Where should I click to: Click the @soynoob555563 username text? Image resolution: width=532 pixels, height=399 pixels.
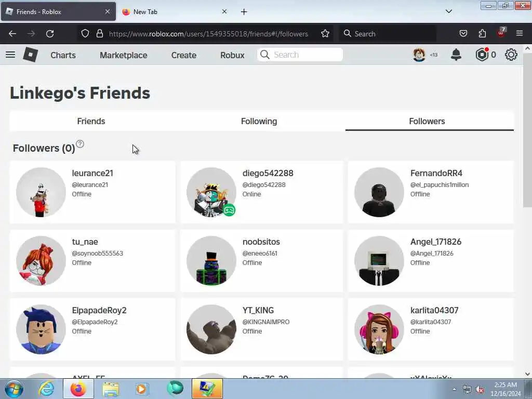pyautogui.click(x=97, y=253)
